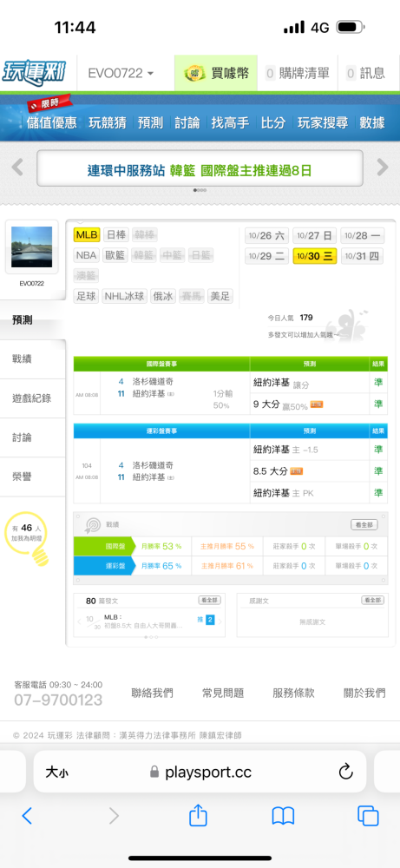This screenshot has height=868, width=400.
Task: Click the 8.5 大分 prediction row
Action: [310, 471]
